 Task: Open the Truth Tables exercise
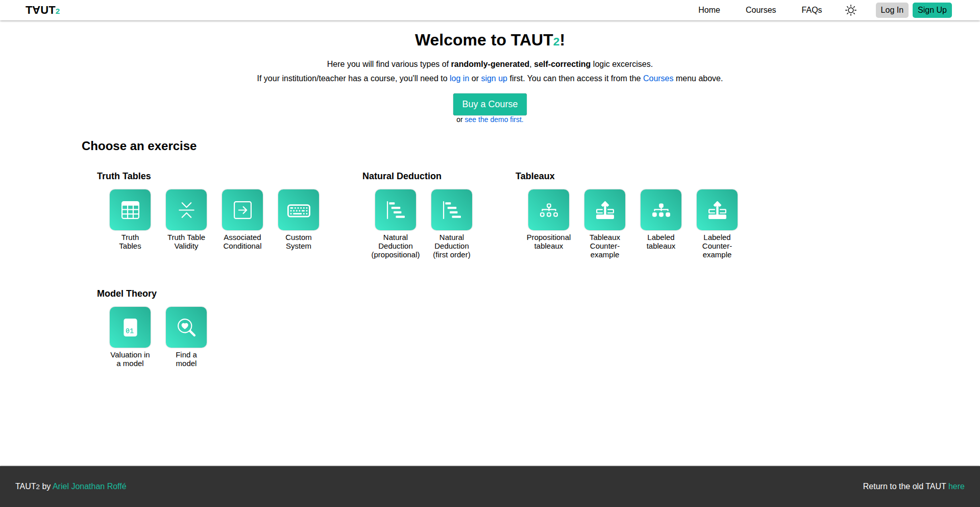click(x=130, y=210)
